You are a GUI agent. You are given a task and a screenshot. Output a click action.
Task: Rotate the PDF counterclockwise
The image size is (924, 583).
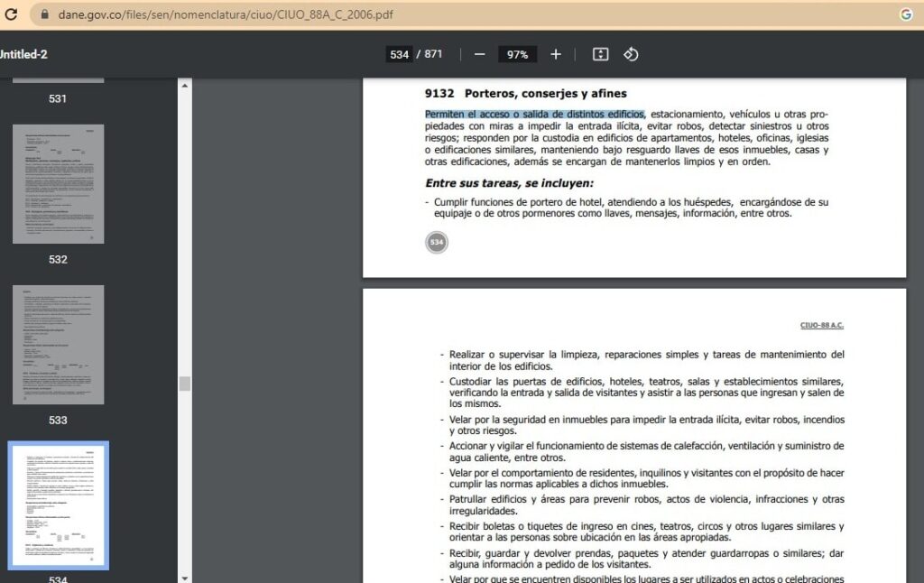[631, 54]
